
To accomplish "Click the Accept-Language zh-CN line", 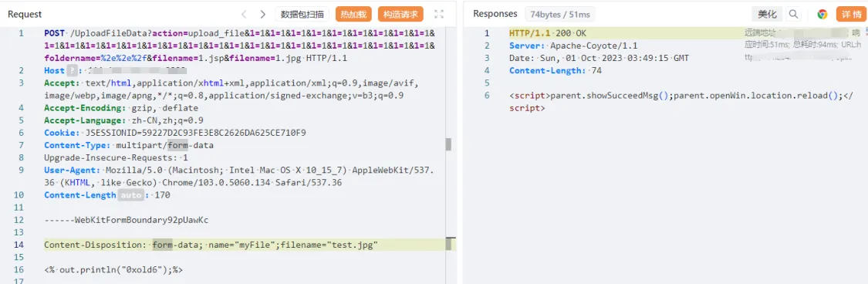I will tap(124, 120).
